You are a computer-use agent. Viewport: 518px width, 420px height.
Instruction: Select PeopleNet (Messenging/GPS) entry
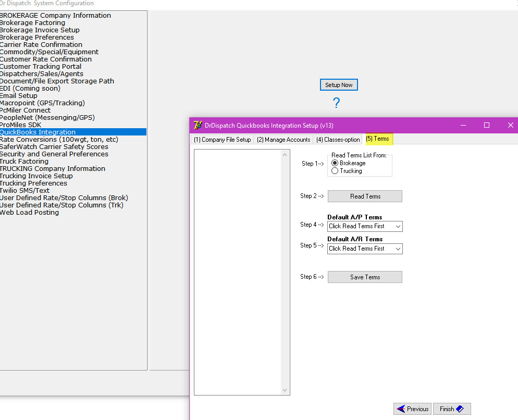click(x=47, y=117)
